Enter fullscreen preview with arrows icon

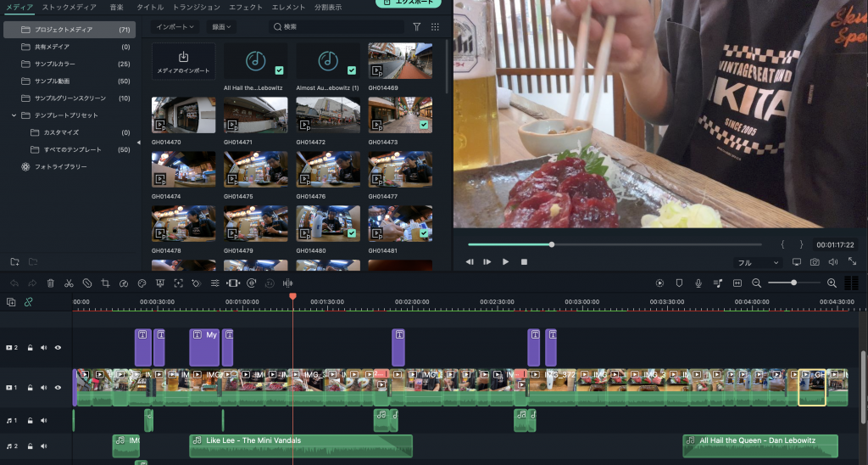tap(852, 262)
